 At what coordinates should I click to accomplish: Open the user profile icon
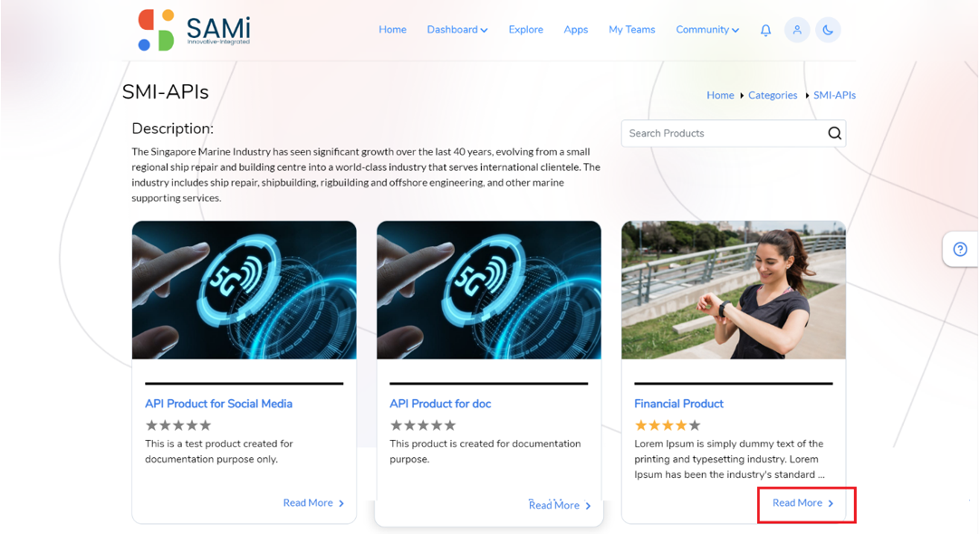[797, 30]
